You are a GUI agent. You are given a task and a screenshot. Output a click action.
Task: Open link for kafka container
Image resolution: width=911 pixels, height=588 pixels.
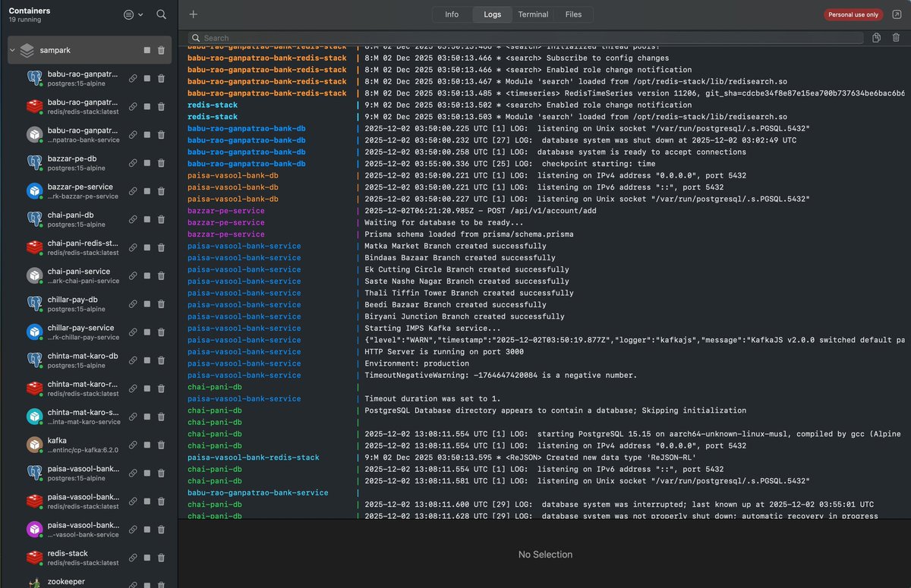[x=133, y=445]
